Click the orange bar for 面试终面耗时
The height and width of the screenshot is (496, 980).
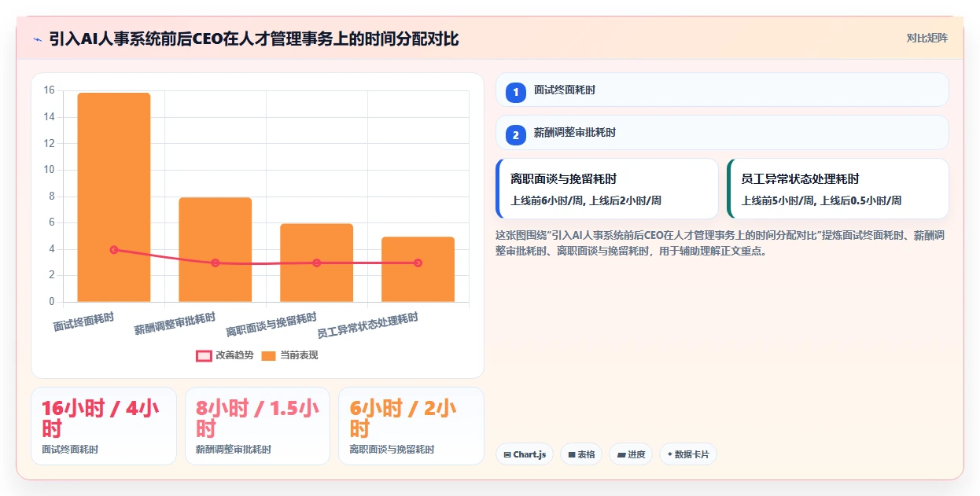(114, 197)
